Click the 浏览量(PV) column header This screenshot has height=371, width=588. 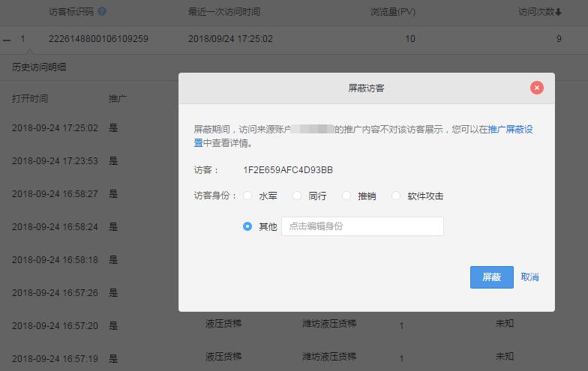pos(393,12)
